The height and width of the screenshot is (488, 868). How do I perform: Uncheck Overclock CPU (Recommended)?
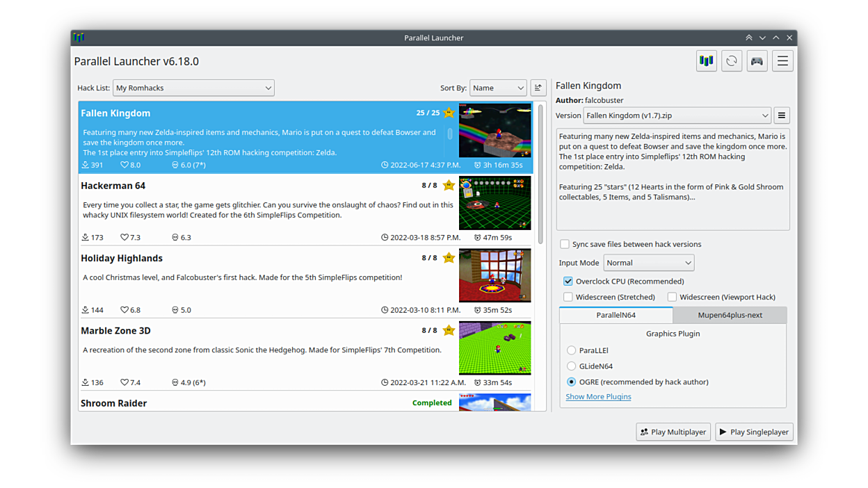tap(568, 281)
